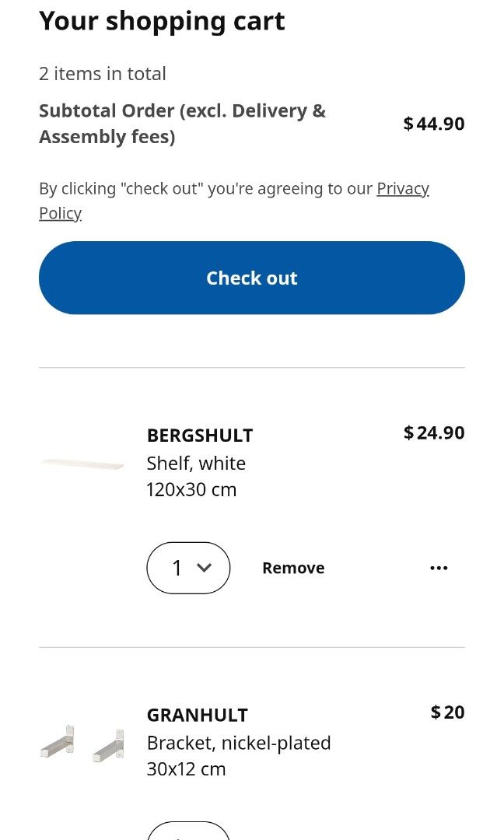Screen dimensions: 504x840
Task: Remove the BERGSHULT shelf from cart
Action: tap(293, 568)
